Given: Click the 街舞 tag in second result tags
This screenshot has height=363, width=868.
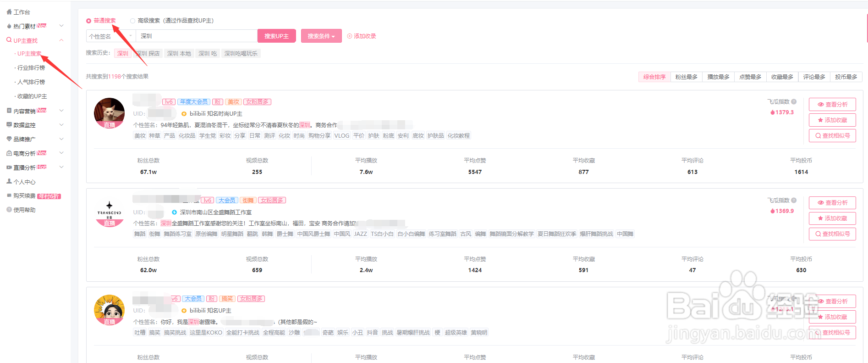Looking at the screenshot, I should tap(154, 234).
